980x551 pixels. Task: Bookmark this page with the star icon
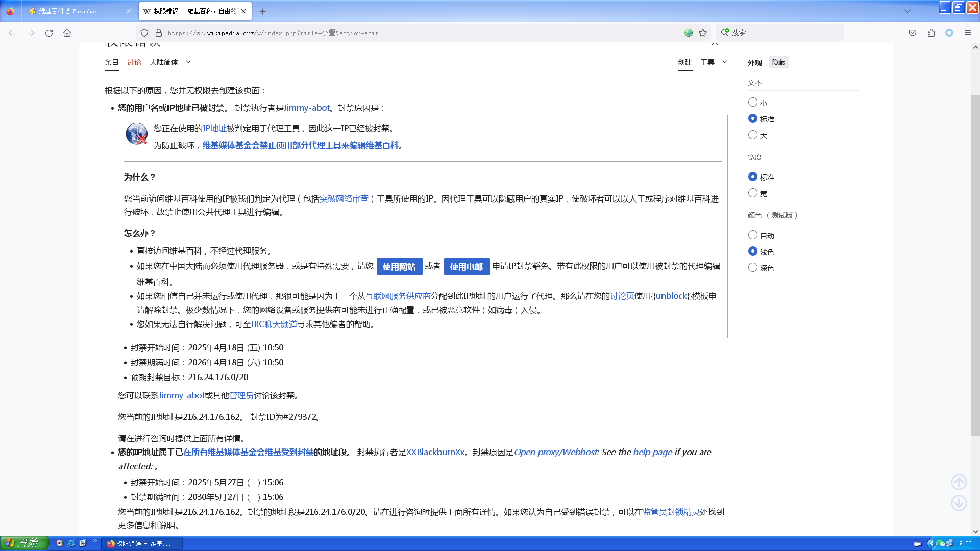coord(703,33)
